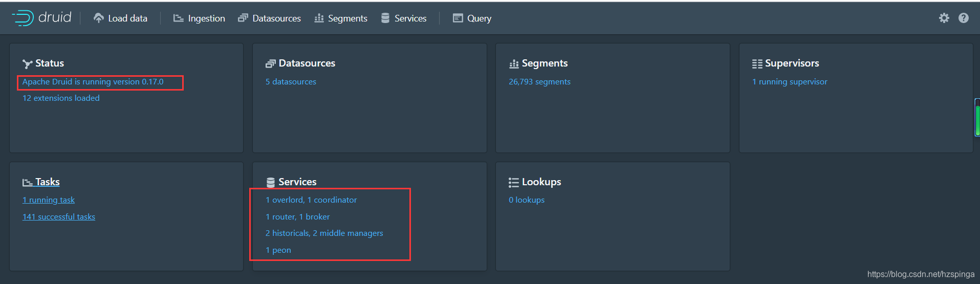Image resolution: width=980 pixels, height=284 pixels.
Task: Click the Segments card bar chart icon
Action: click(x=514, y=63)
